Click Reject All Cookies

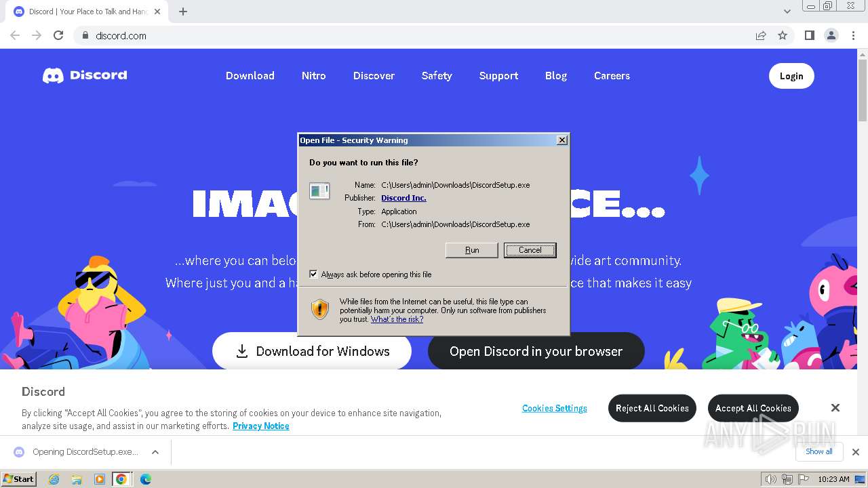coord(652,408)
